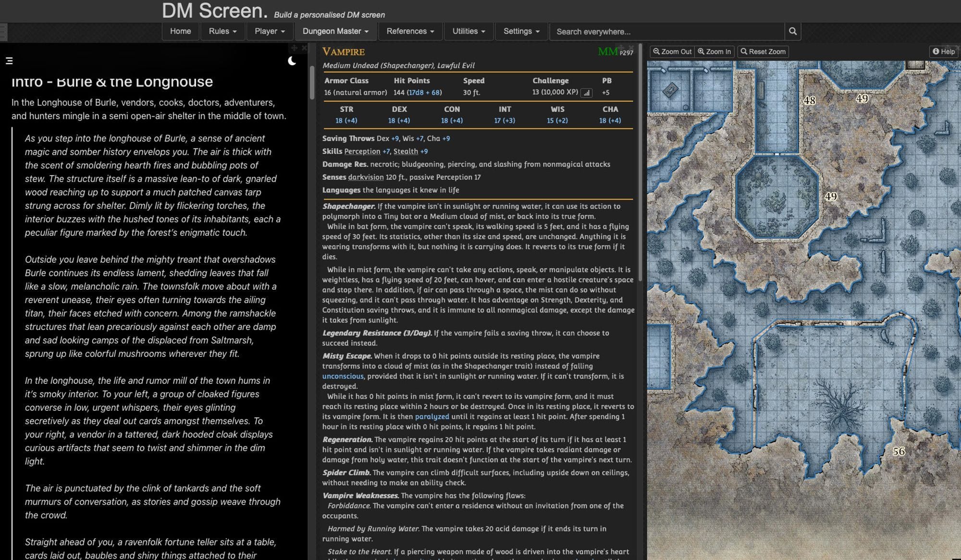Toggle dark mode with the moon icon

click(x=292, y=61)
